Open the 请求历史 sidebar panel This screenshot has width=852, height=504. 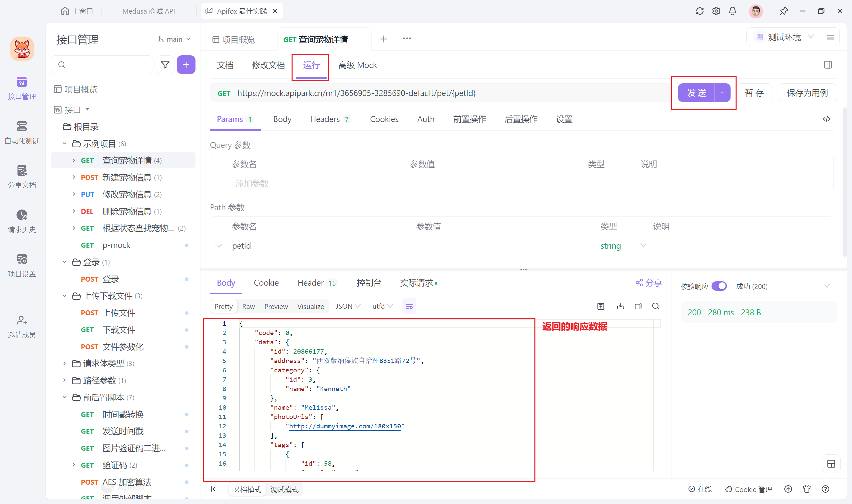click(x=22, y=221)
